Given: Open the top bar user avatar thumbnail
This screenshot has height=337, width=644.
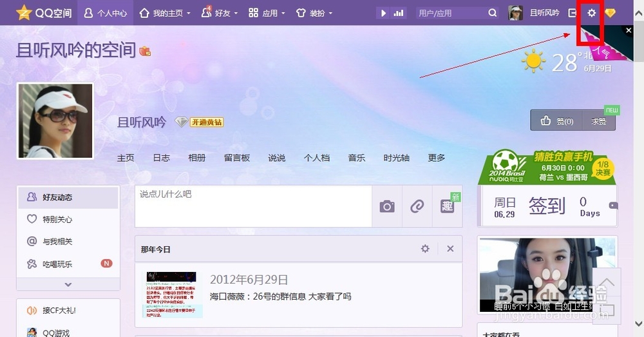Looking at the screenshot, I should click(x=515, y=13).
